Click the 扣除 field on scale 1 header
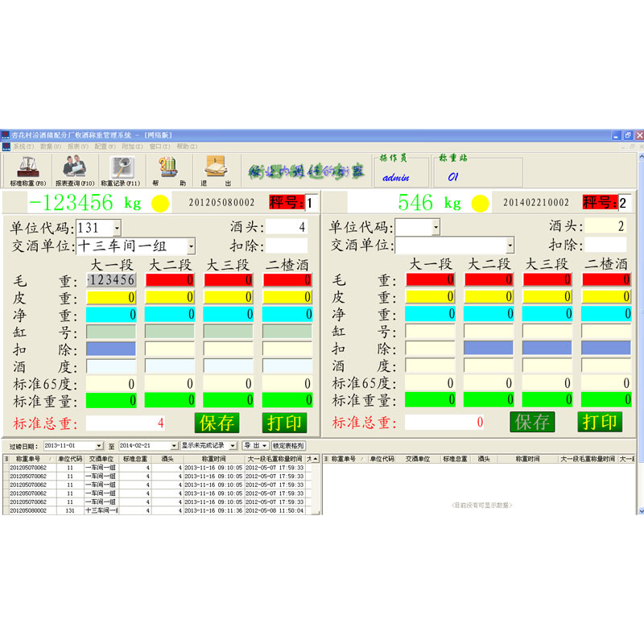 click(x=287, y=246)
